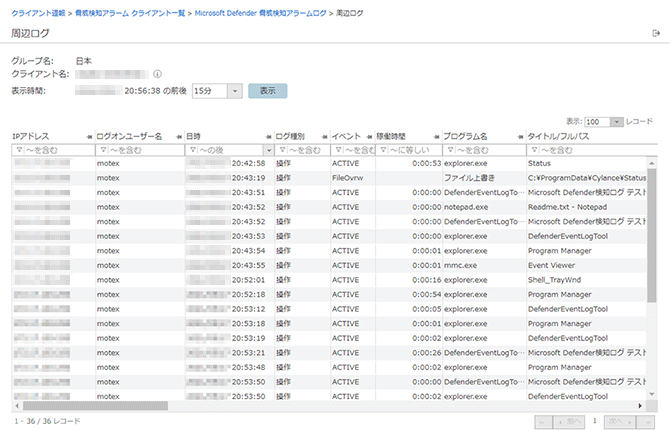Click filter funnel icon in 稼働時間 column

click(384, 150)
